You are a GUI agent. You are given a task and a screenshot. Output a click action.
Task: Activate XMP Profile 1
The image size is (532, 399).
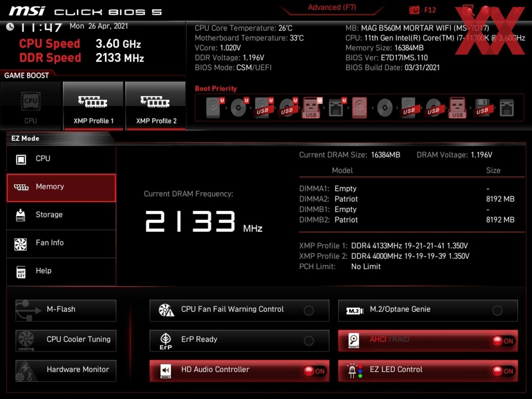point(93,106)
